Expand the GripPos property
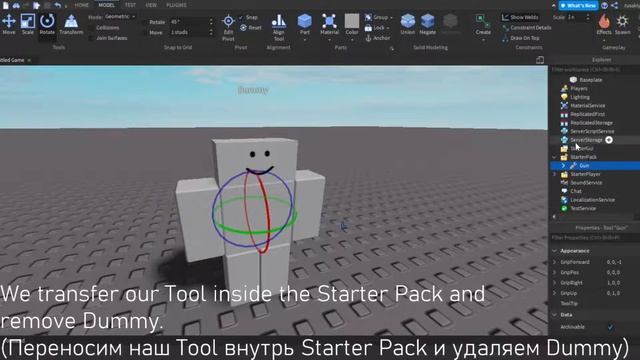The width and height of the screenshot is (640, 360). click(554, 272)
